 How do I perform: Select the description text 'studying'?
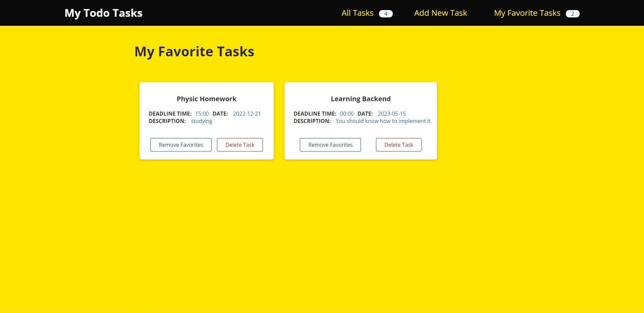click(x=201, y=121)
